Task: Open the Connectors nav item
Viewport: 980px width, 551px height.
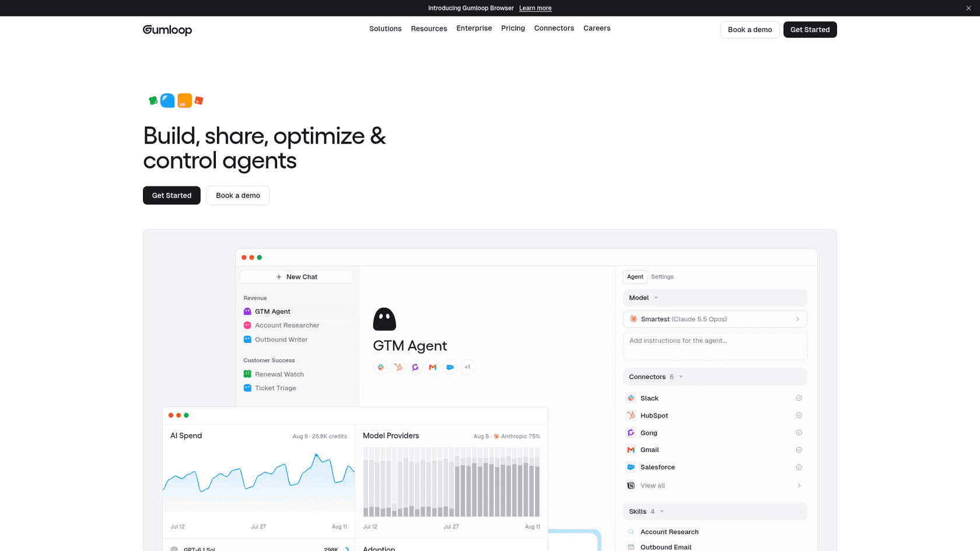Action: coord(554,28)
